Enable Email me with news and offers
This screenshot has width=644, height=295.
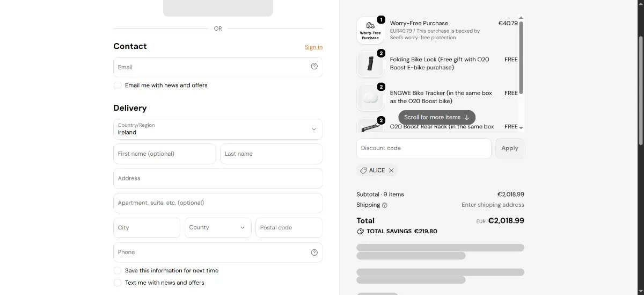click(x=118, y=85)
